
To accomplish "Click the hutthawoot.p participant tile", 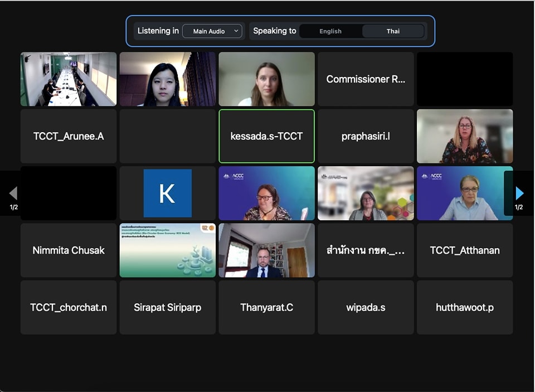I will click(464, 307).
